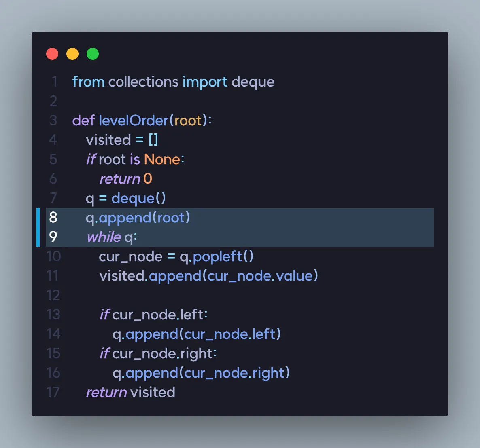
Task: Click 'cur_node.left' in the if condition
Action: coord(158,315)
